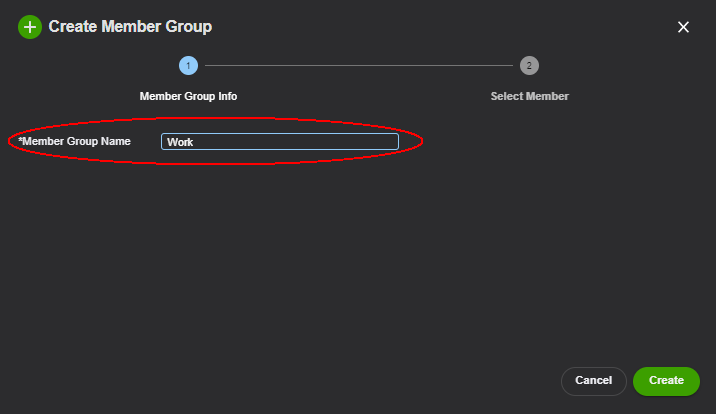Select the step 1 circle indicator
The image size is (716, 414).
(x=188, y=66)
